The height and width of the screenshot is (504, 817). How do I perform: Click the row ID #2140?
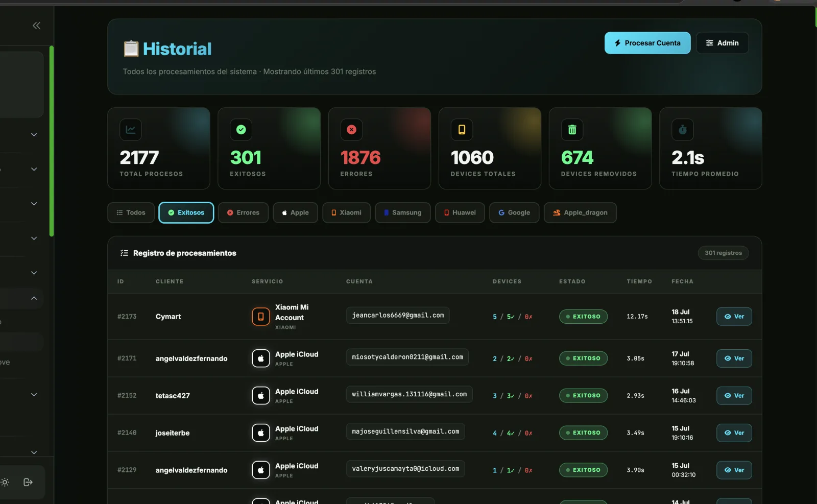point(127,433)
